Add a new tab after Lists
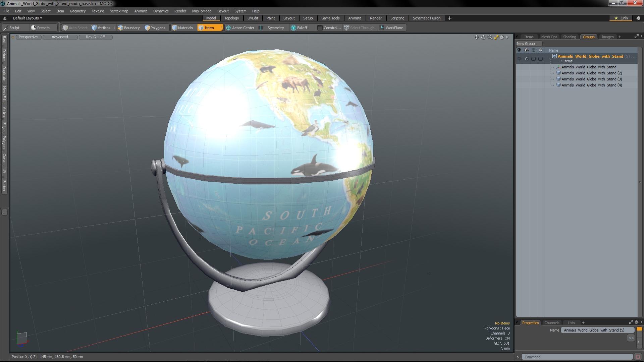Screen dimensions: 644x362 point(583,323)
